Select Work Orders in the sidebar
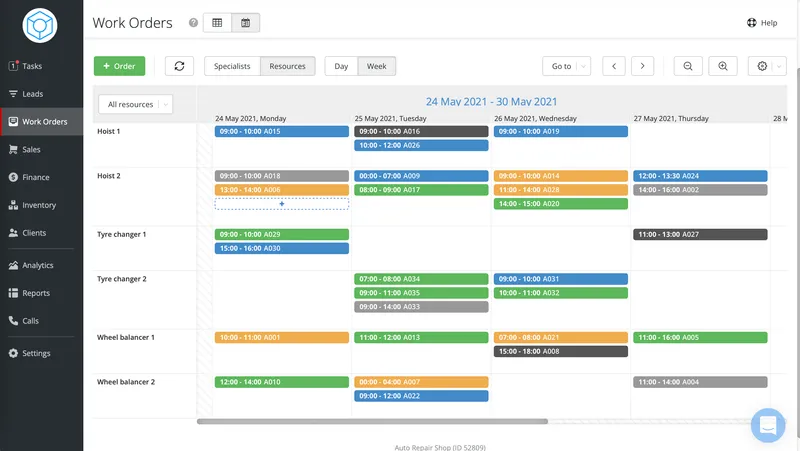The width and height of the screenshot is (800, 451). point(41,121)
